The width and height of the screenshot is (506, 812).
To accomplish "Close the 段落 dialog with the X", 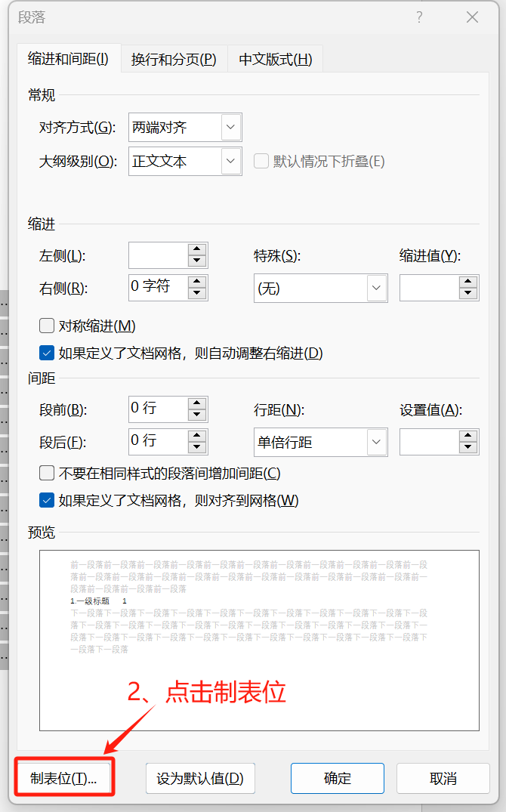I will tap(472, 17).
